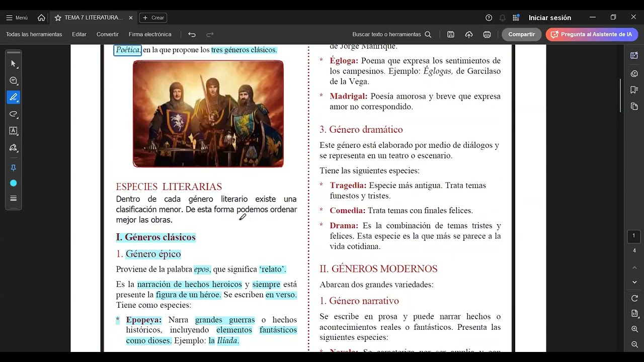Screen dimensions: 644x362
Task: Click Pregunta al Asistente de IA
Action: coord(592,34)
